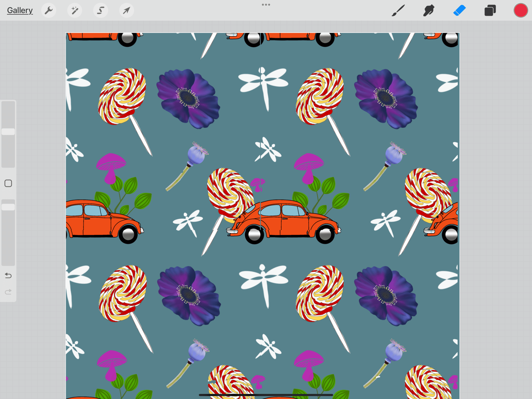Tap the square Modify button in sidebar
Screen dimensions: 532x399
click(x=8, y=183)
